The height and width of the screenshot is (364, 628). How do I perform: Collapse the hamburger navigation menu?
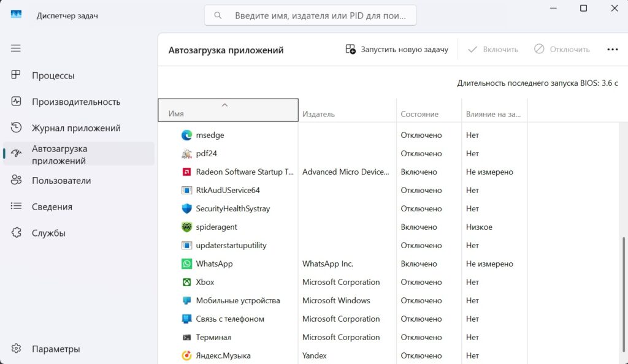pos(15,48)
